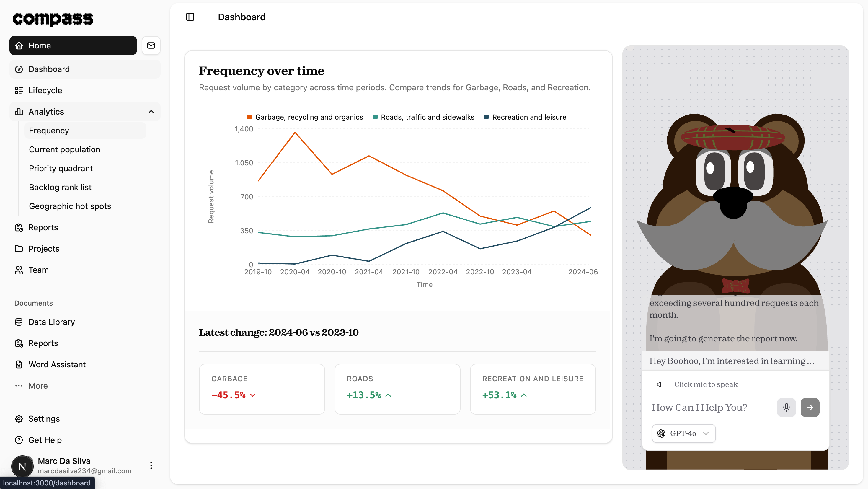Open the GPT-4o model dropdown
Viewport: 868px width, 489px height.
(683, 433)
